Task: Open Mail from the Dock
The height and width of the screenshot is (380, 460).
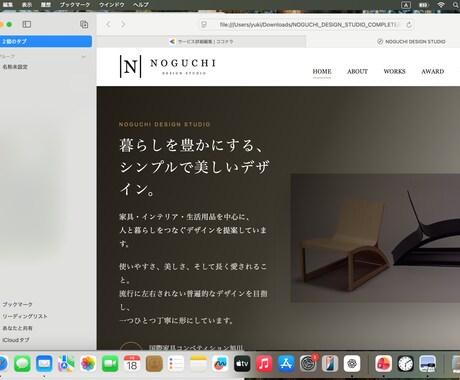Action: coord(44,364)
